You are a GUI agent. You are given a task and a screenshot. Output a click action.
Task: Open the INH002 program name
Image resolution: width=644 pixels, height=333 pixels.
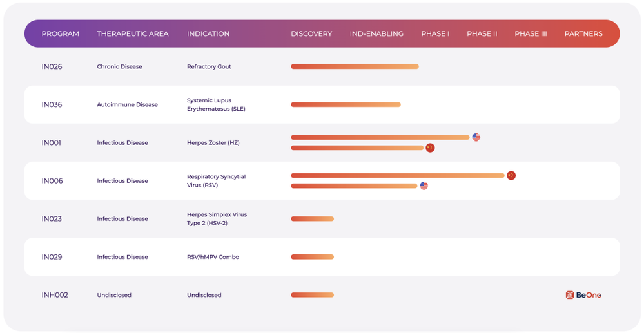tap(55, 295)
